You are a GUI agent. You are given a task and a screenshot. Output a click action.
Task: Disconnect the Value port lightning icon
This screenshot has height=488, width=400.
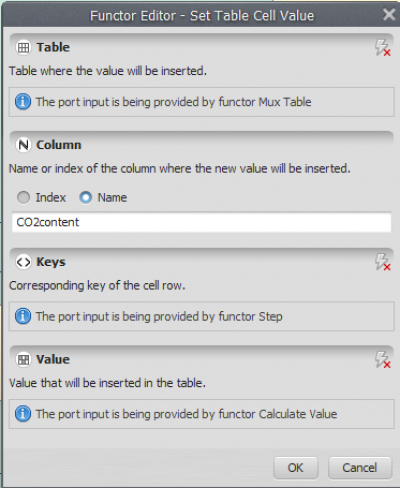point(382,360)
